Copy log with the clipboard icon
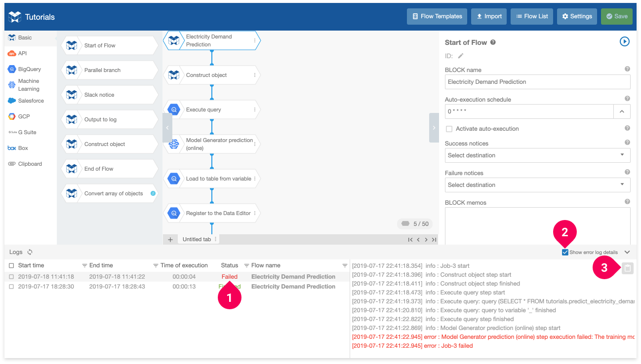Screen dimensions: 641x364 coord(628,268)
